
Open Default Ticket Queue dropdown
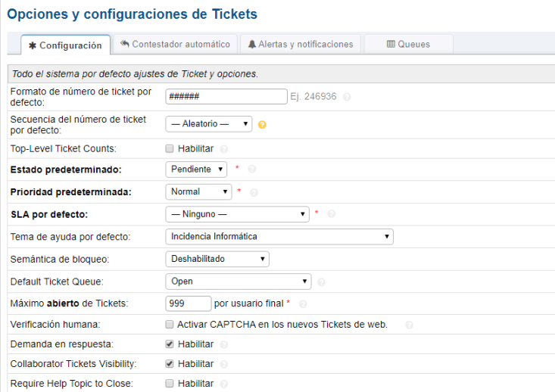click(x=238, y=282)
